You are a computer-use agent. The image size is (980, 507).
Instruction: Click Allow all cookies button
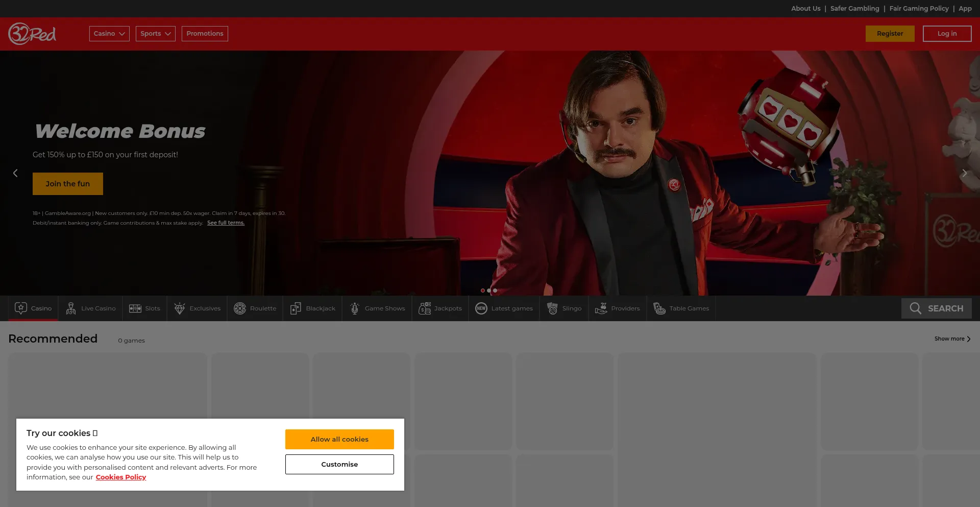[x=339, y=439]
